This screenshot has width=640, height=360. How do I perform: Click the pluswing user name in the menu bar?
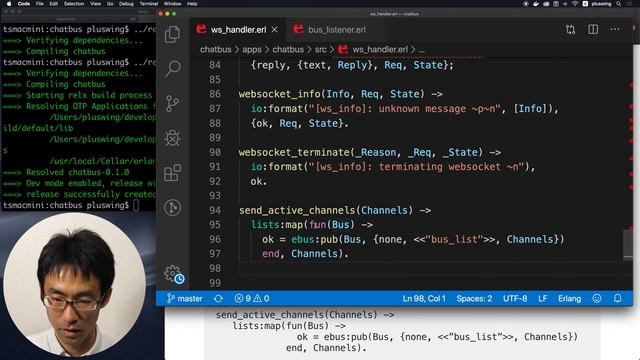(x=601, y=4)
